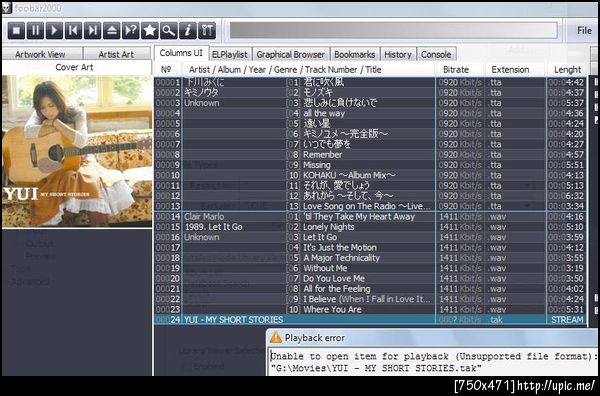
Task: Click the 'STREAM' length cell
Action: [567, 320]
